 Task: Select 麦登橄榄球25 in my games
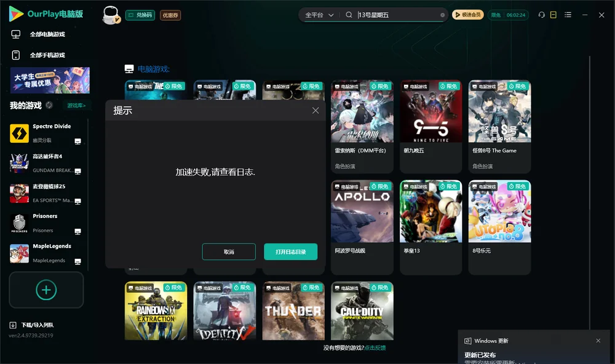coord(47,193)
